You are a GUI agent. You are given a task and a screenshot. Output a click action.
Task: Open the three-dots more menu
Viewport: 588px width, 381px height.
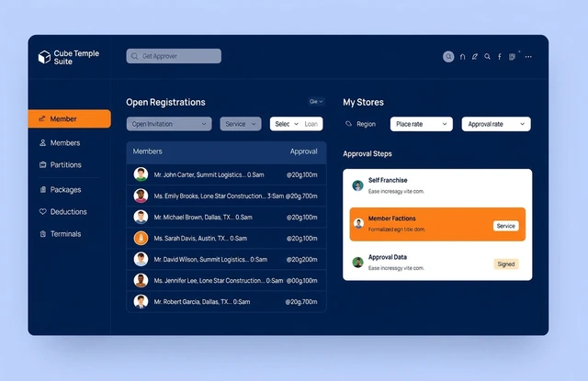click(x=528, y=57)
